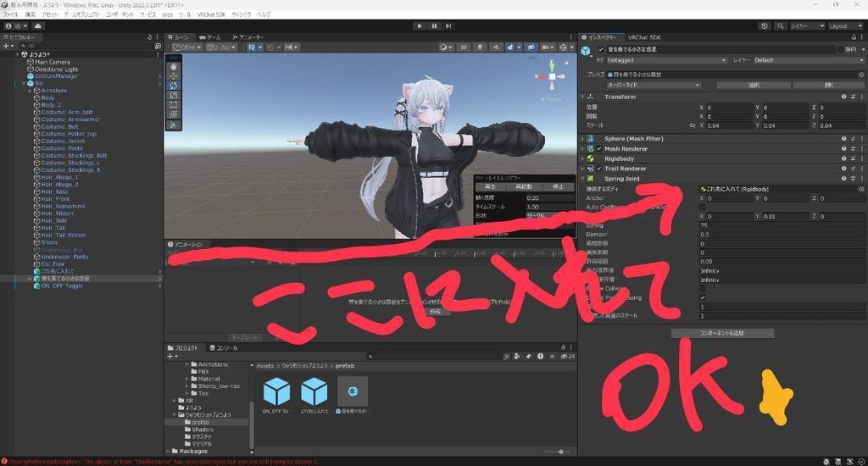Click the Transform component help icon
The width and height of the screenshot is (868, 466).
click(x=843, y=97)
